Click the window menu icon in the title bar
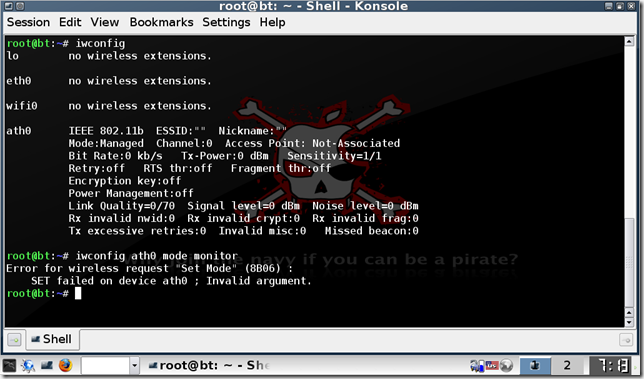The image size is (644, 379). 8,6
